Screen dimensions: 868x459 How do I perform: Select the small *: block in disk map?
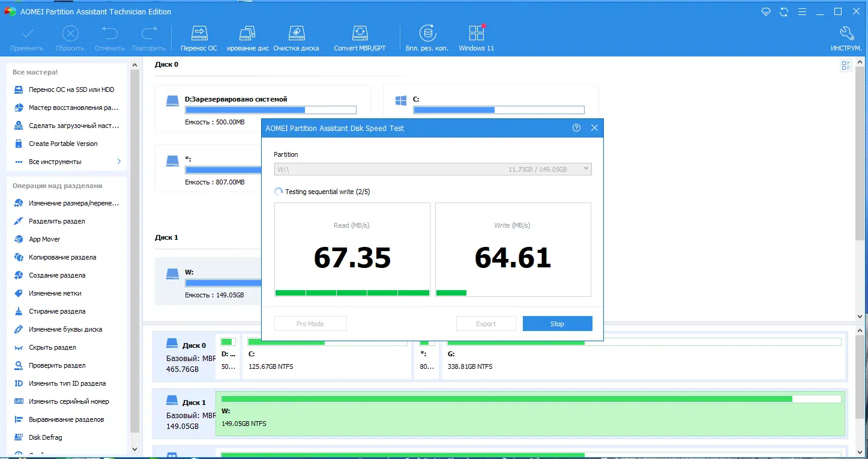(427, 357)
